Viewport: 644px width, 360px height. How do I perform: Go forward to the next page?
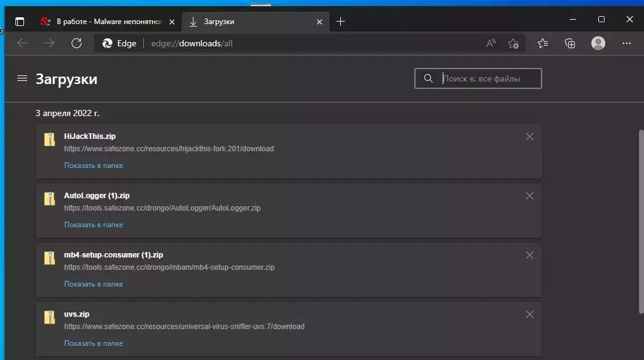(49, 43)
